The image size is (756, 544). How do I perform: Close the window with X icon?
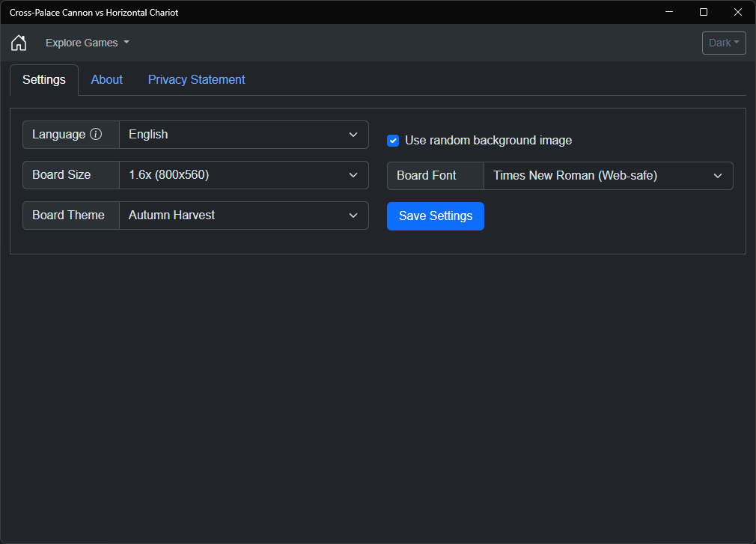pos(738,12)
